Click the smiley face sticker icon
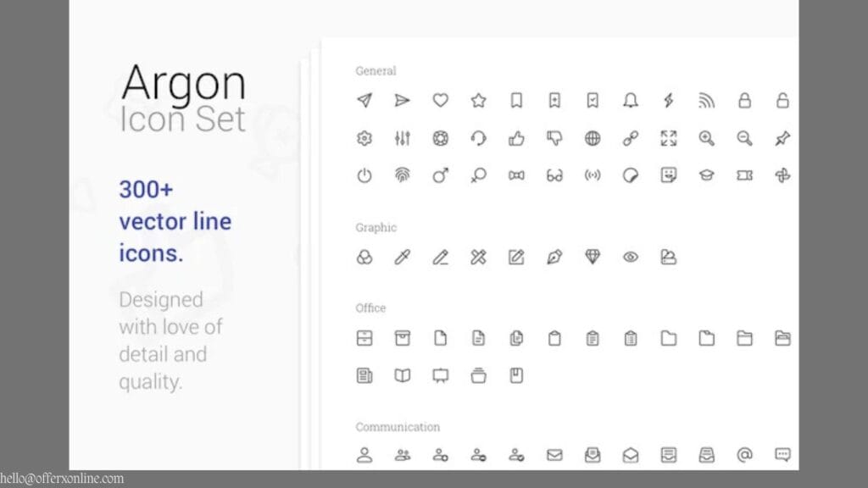The width and height of the screenshot is (868, 488). click(x=669, y=175)
